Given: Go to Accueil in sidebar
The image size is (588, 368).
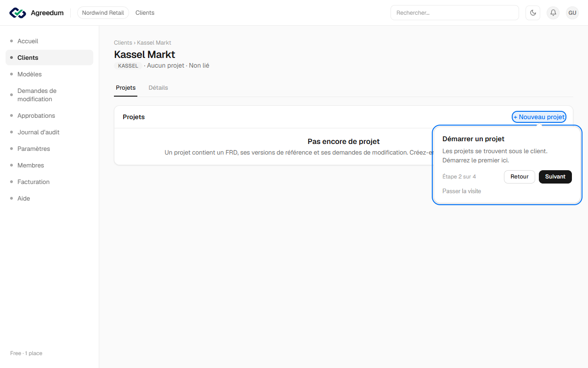Looking at the screenshot, I should click(49, 41).
